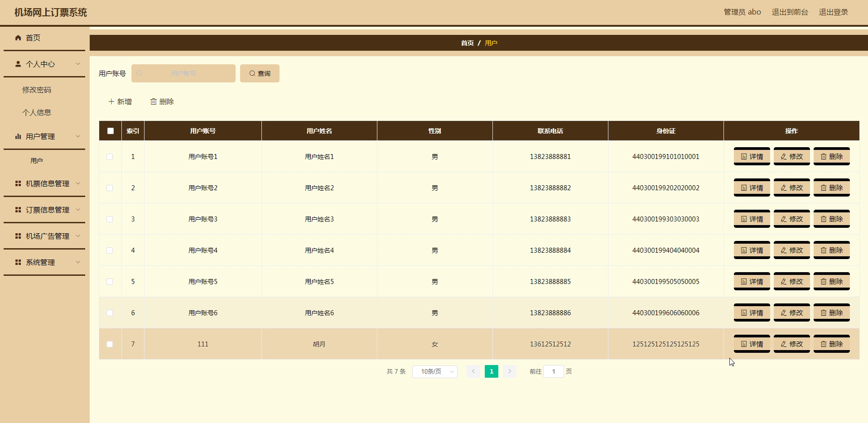This screenshot has height=423, width=868.
Task: Click the 查询 search button
Action: coord(260,73)
